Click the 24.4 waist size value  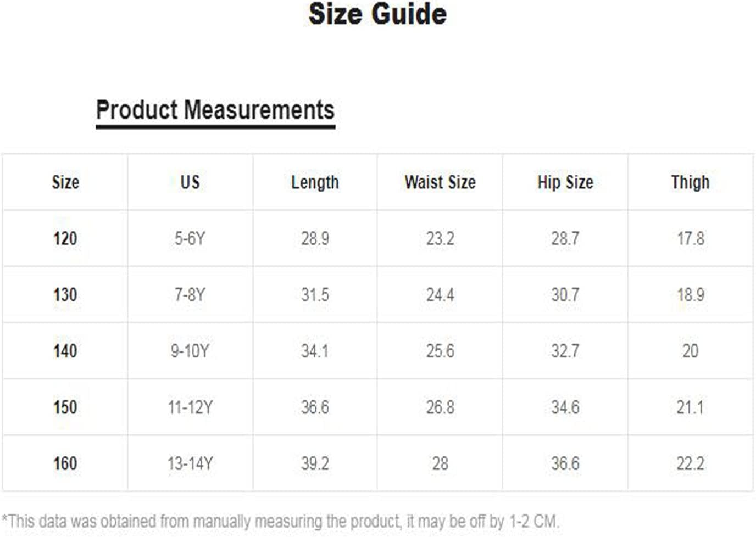(440, 295)
